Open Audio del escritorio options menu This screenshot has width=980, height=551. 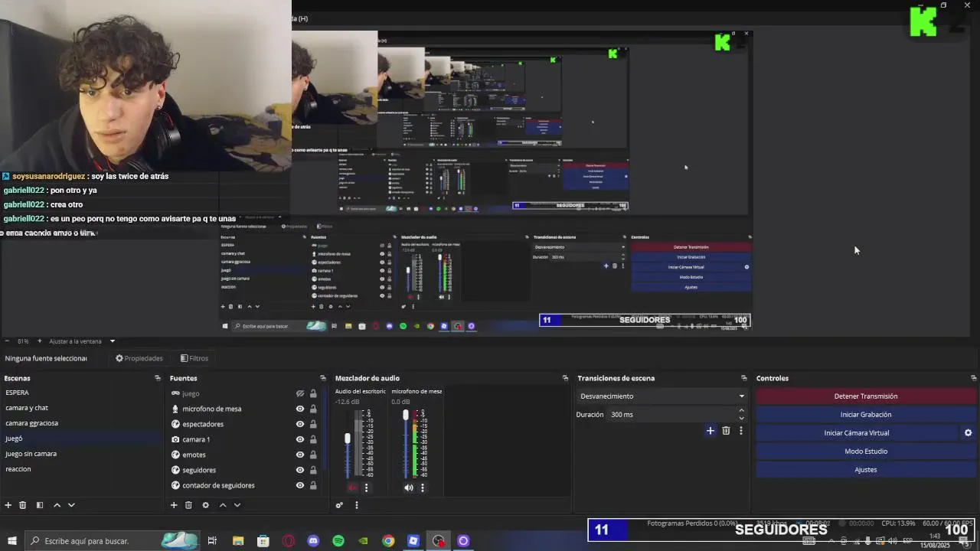366,487
